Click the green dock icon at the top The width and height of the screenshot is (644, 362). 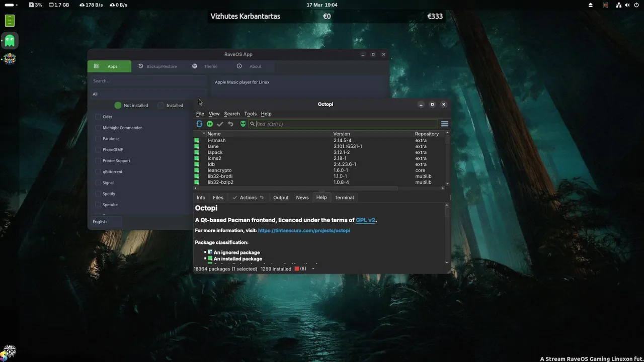(x=10, y=21)
